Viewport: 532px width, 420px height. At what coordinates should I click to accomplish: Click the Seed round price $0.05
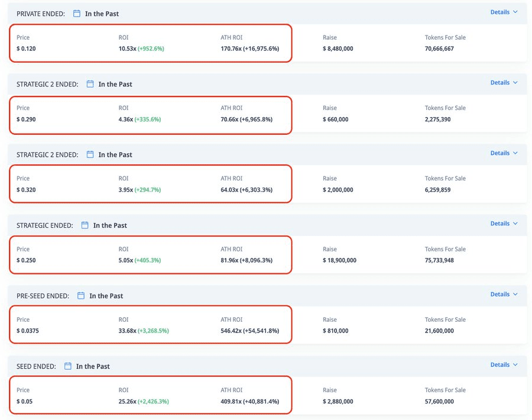tap(25, 402)
